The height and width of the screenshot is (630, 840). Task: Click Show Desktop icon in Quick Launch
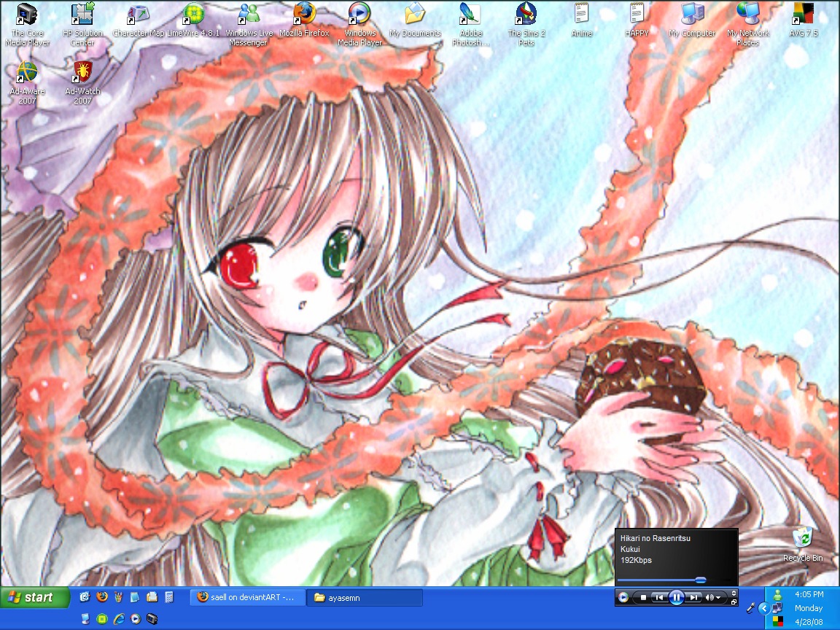click(85, 596)
